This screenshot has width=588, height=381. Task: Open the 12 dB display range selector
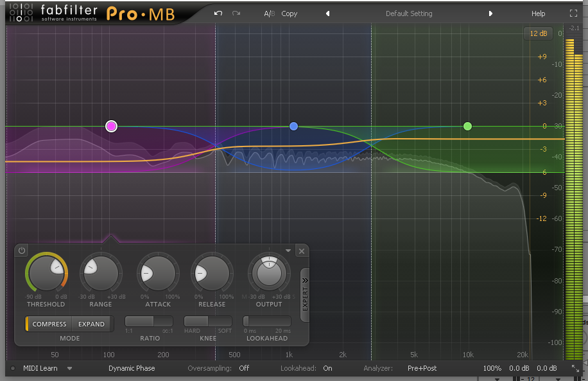coord(538,33)
